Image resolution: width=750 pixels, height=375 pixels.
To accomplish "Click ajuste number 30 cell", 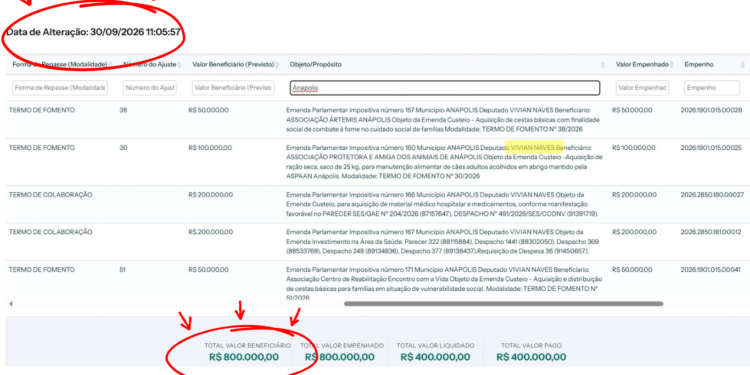I will click(x=123, y=148).
